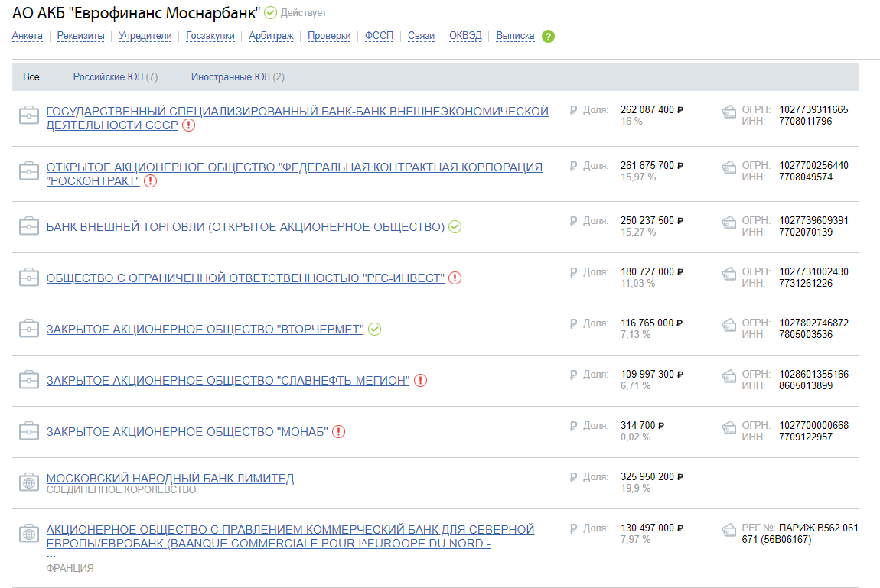Open Государственный специализированный банк СССР link
The height and width of the screenshot is (588, 880).
297,119
